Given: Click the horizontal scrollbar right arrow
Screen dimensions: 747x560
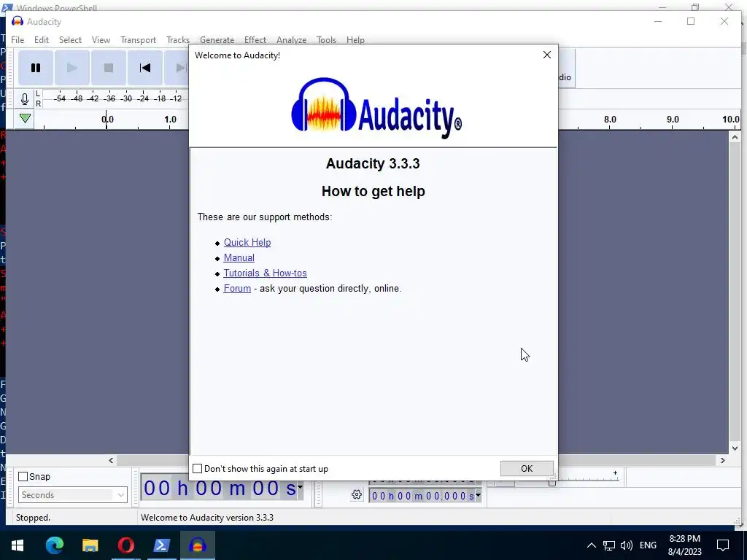Looking at the screenshot, I should click(x=723, y=460).
